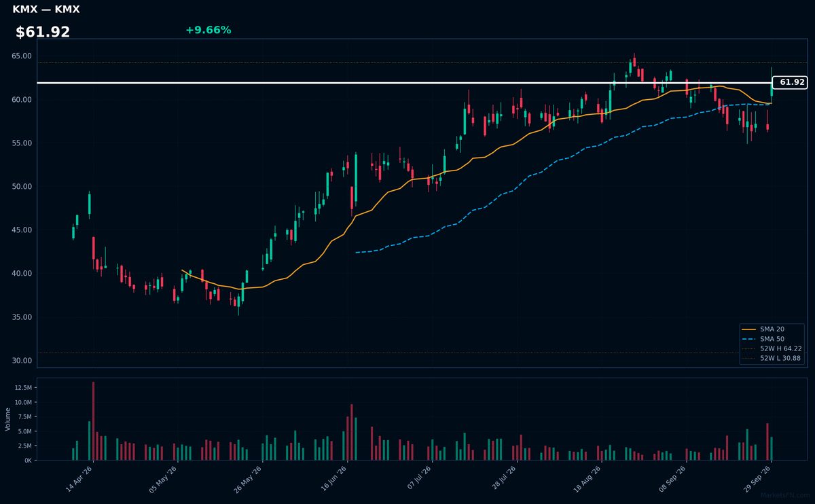Image resolution: width=815 pixels, height=504 pixels.
Task: Click the 61.92 price label tag
Action: pyautogui.click(x=790, y=82)
